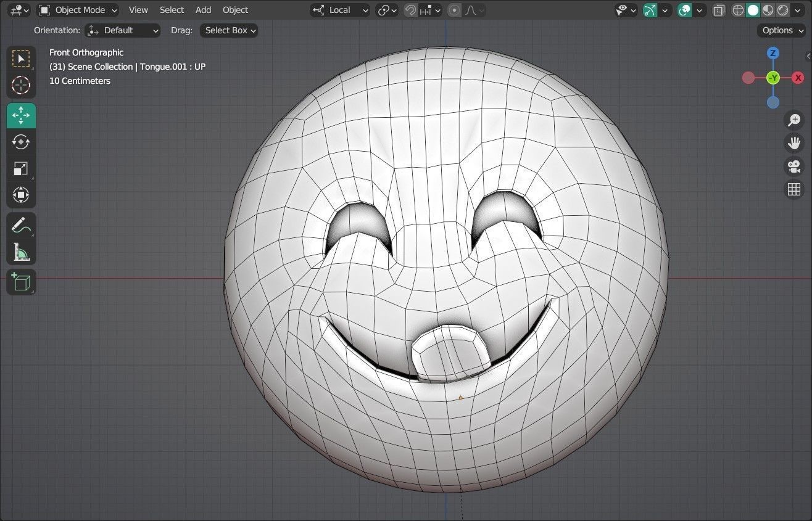The width and height of the screenshot is (812, 521).
Task: Click the red X axis gizmo ball
Action: tap(798, 78)
